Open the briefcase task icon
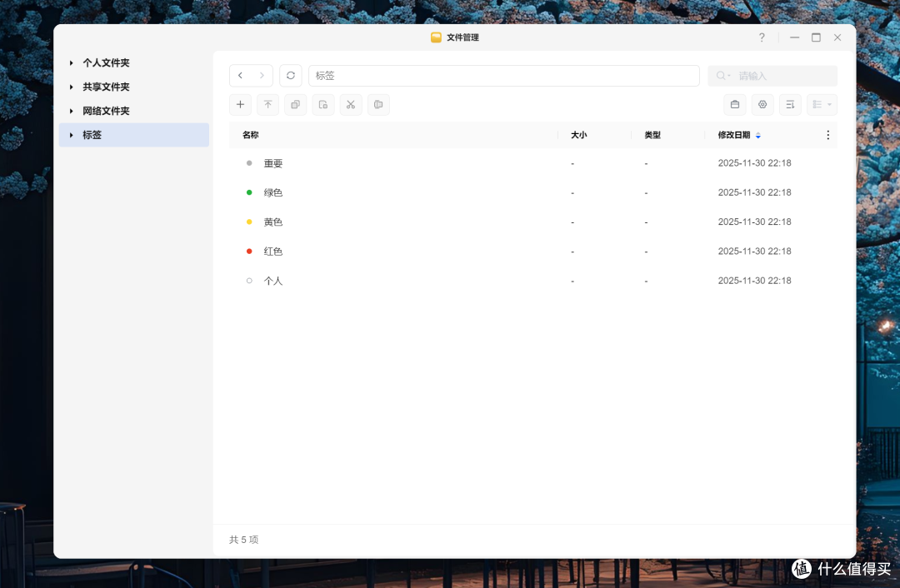The width and height of the screenshot is (900, 588). (x=735, y=104)
